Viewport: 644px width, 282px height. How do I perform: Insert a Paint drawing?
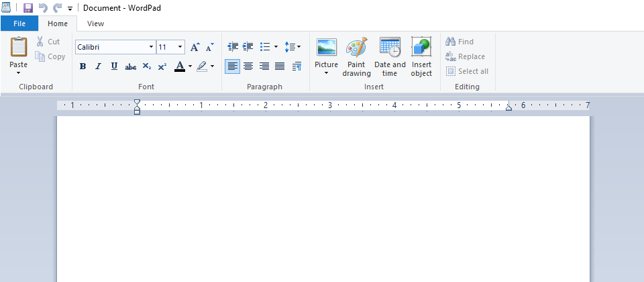[x=356, y=57]
